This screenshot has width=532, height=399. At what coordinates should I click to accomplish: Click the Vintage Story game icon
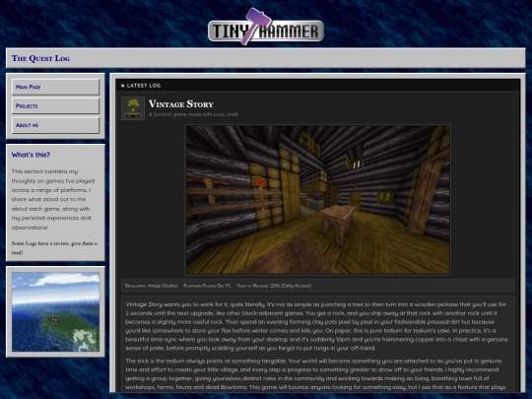[133, 108]
